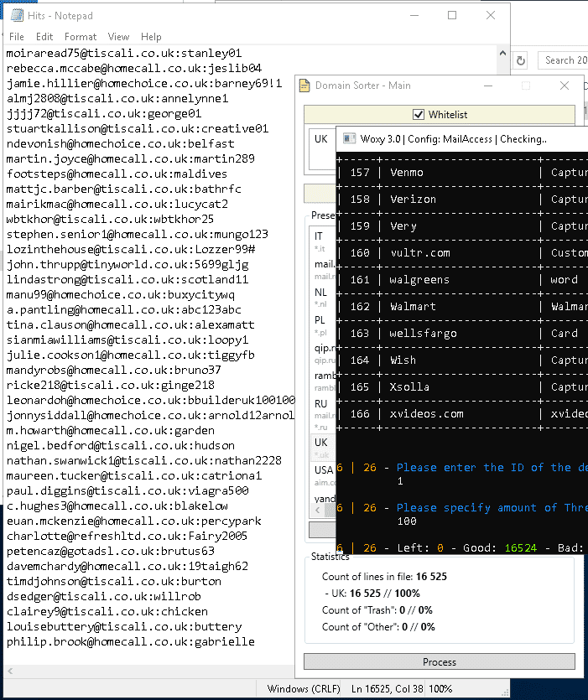588x700 pixels.
Task: Click the Count of "Trash" statistic line
Action: pyautogui.click(x=377, y=609)
